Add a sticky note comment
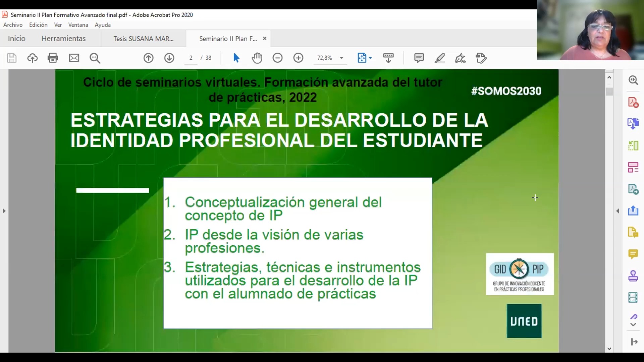This screenshot has width=644, height=362. point(419,58)
